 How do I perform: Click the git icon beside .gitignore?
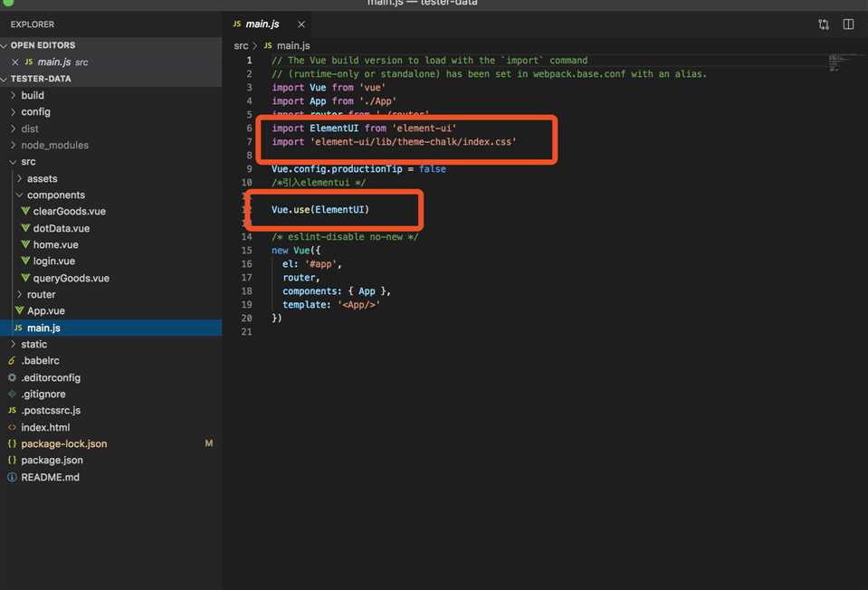tap(12, 394)
